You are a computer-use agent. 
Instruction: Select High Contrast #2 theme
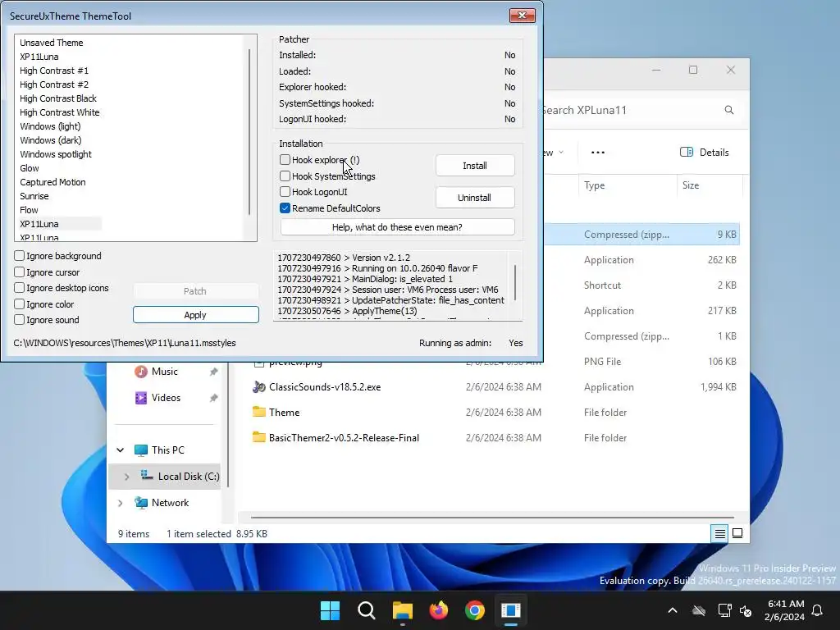coord(54,84)
